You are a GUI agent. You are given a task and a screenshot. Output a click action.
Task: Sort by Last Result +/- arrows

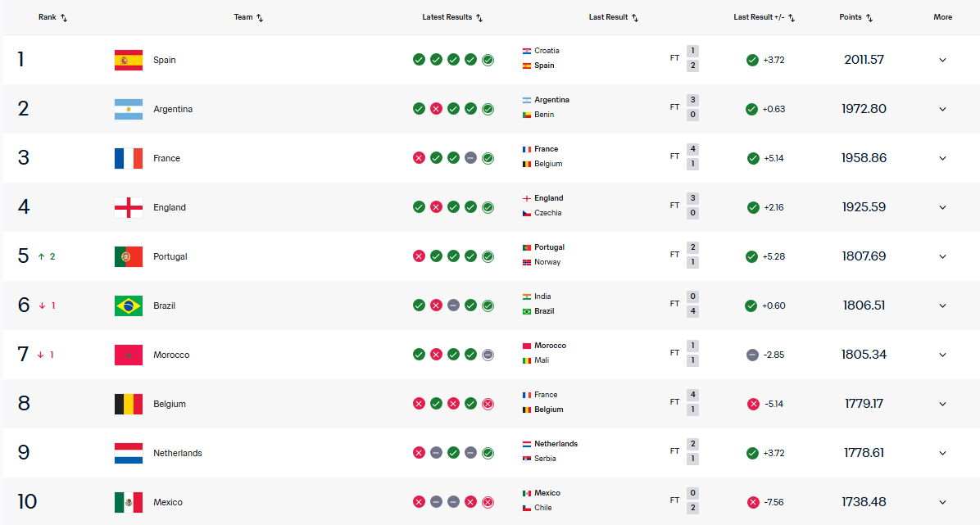(x=792, y=18)
